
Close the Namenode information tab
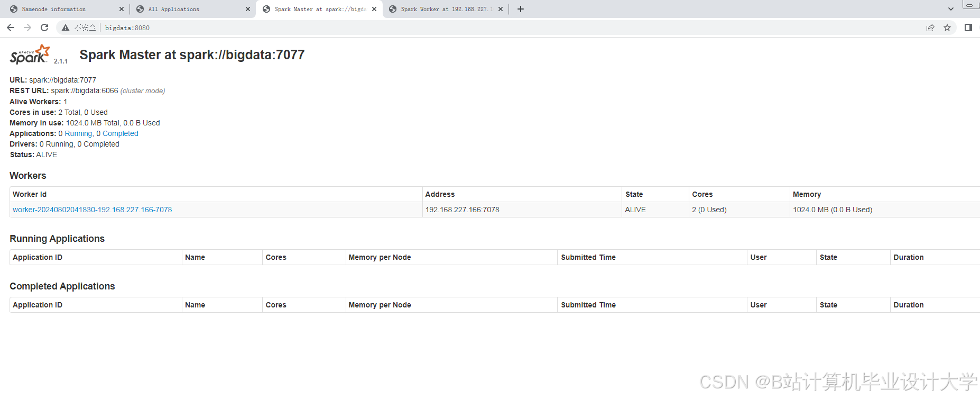(122, 9)
